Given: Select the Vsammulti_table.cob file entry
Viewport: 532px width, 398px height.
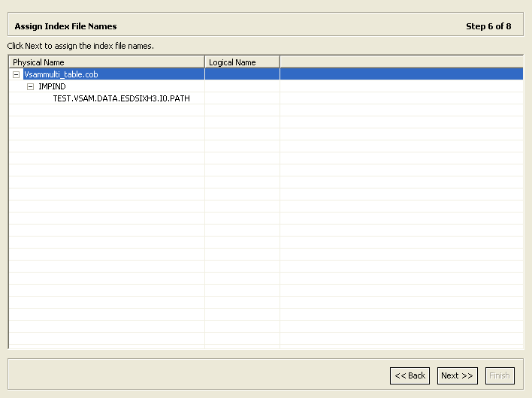Looking at the screenshot, I should tap(61, 74).
